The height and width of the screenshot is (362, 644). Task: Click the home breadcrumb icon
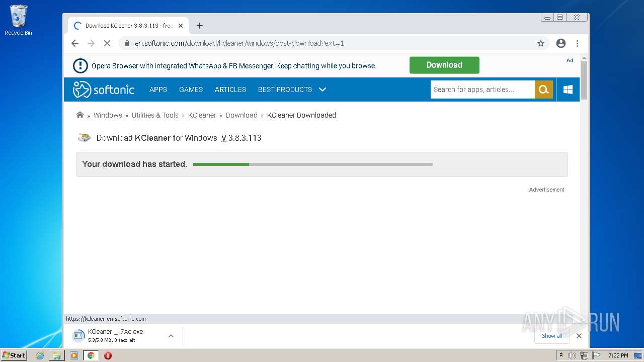pyautogui.click(x=80, y=115)
